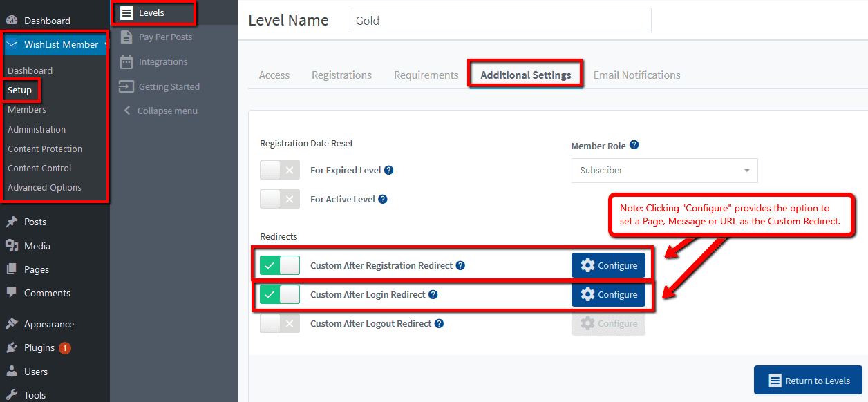This screenshot has width=868, height=402.
Task: Click the Tools wrench icon
Action: pyautogui.click(x=12, y=395)
